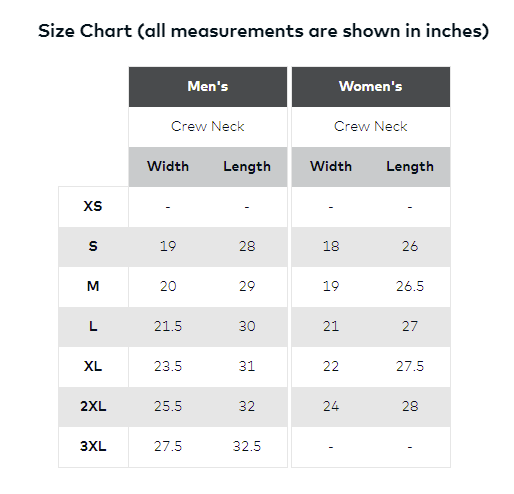Click the Men's Width subheader
Screen dimensions: 514x494
(168, 166)
